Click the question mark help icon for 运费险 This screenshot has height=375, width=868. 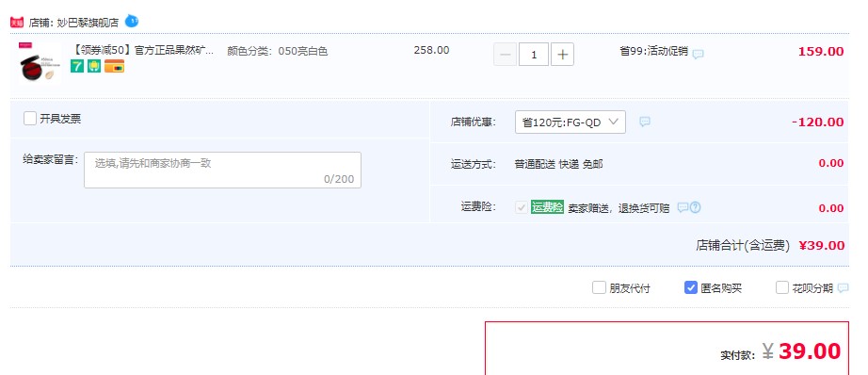(696, 207)
